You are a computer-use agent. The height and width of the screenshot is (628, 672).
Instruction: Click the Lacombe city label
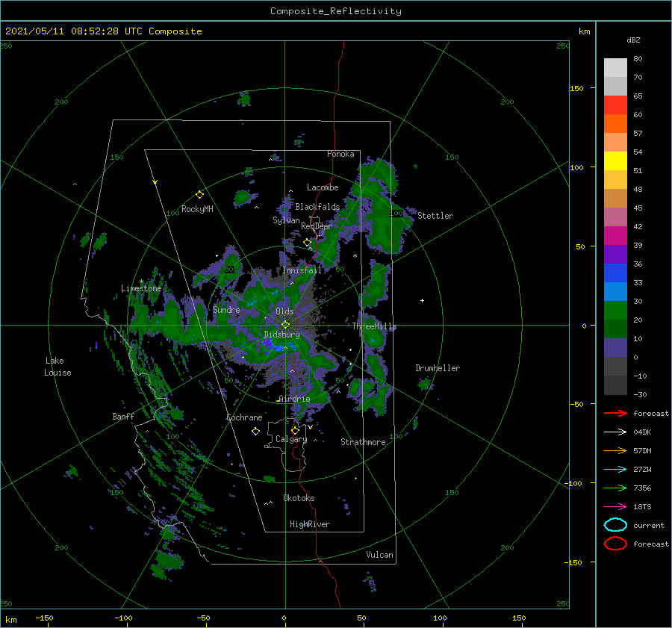point(323,187)
